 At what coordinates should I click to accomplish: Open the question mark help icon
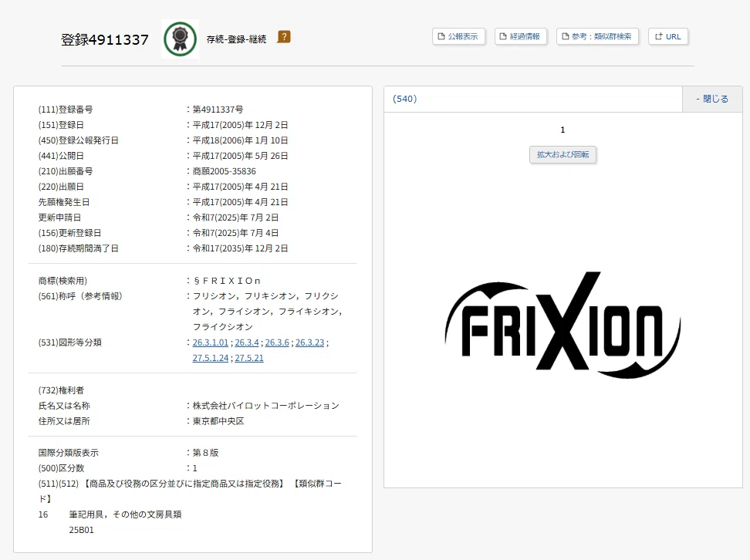(x=284, y=37)
